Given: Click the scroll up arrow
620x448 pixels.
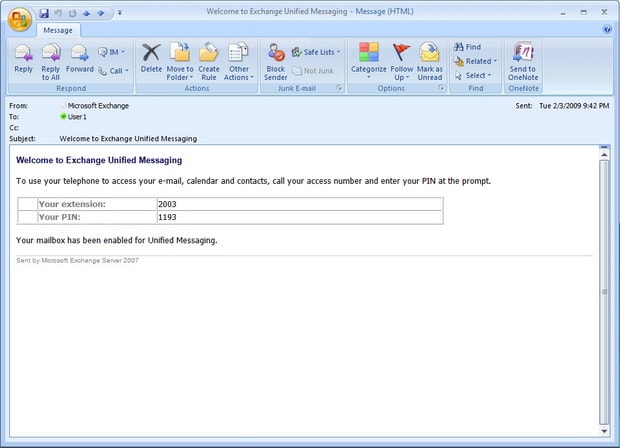Looking at the screenshot, I should [x=604, y=155].
